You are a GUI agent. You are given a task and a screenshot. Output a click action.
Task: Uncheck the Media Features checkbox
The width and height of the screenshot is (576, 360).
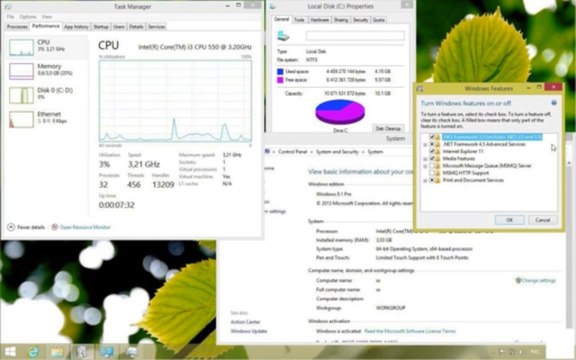[x=432, y=159]
